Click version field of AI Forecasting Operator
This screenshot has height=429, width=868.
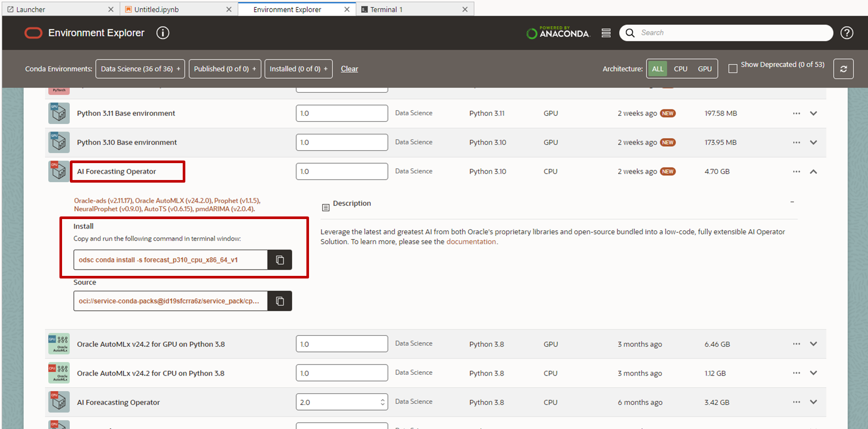tap(342, 171)
